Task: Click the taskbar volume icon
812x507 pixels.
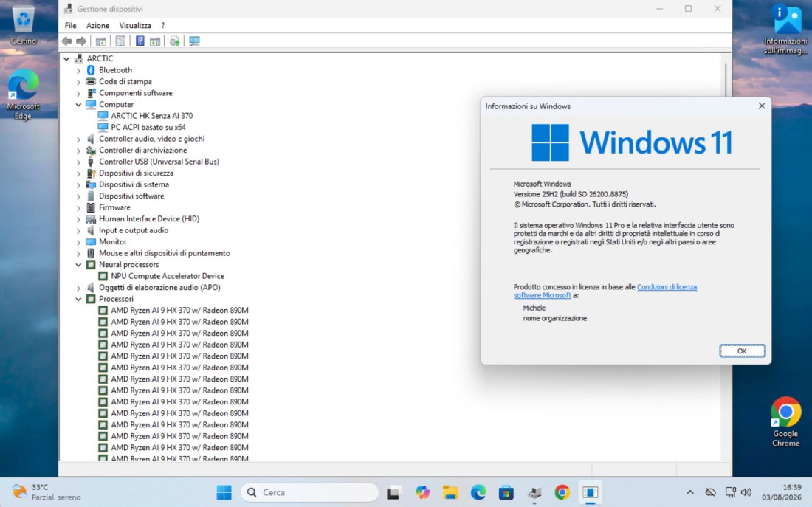Action: (746, 492)
